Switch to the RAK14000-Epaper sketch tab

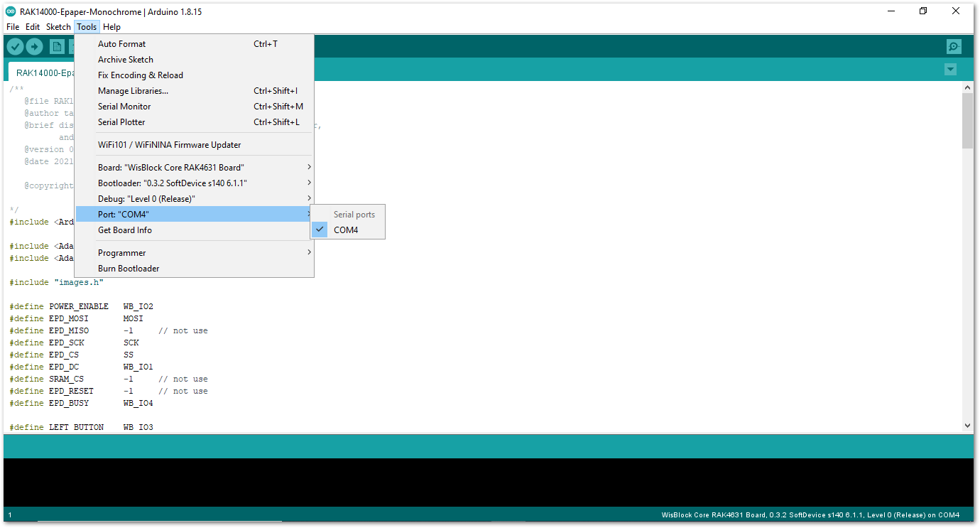43,72
